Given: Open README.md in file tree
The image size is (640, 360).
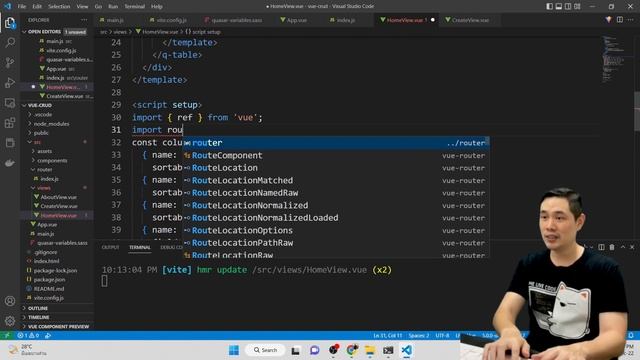Looking at the screenshot, I should [49, 289].
